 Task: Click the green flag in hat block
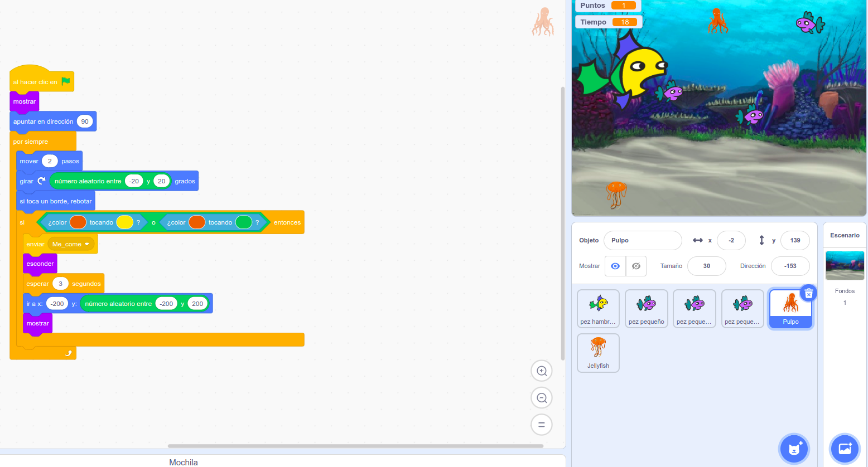coord(66,81)
